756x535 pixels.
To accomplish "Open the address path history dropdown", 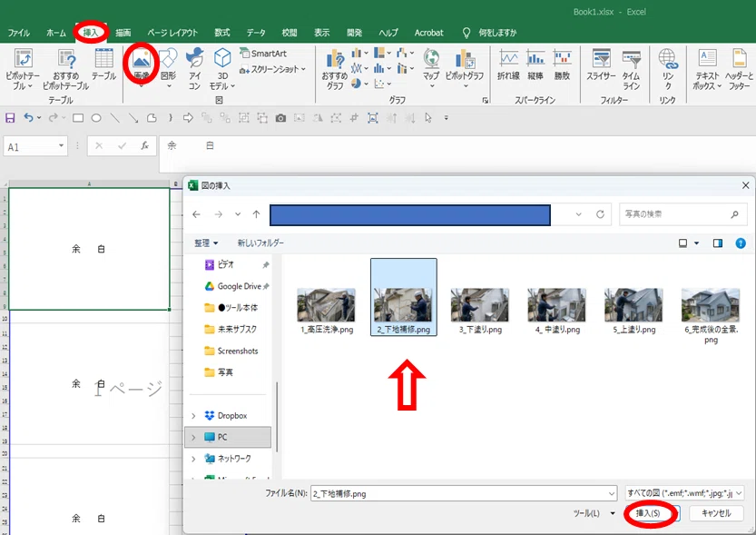I will (x=579, y=214).
